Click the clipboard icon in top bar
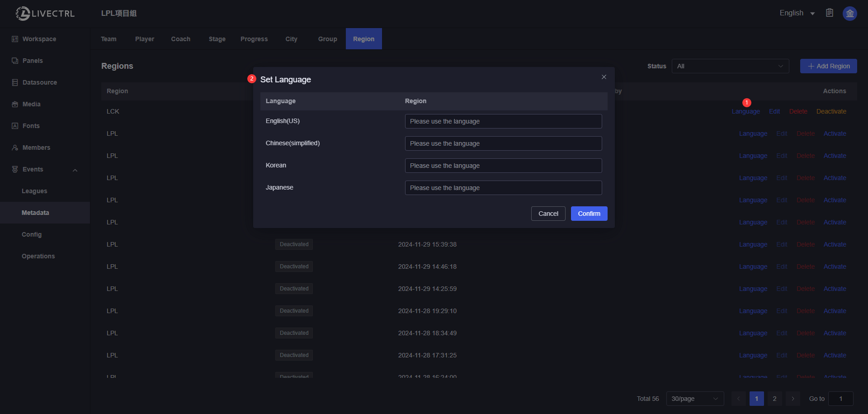This screenshot has width=868, height=414. [x=829, y=13]
